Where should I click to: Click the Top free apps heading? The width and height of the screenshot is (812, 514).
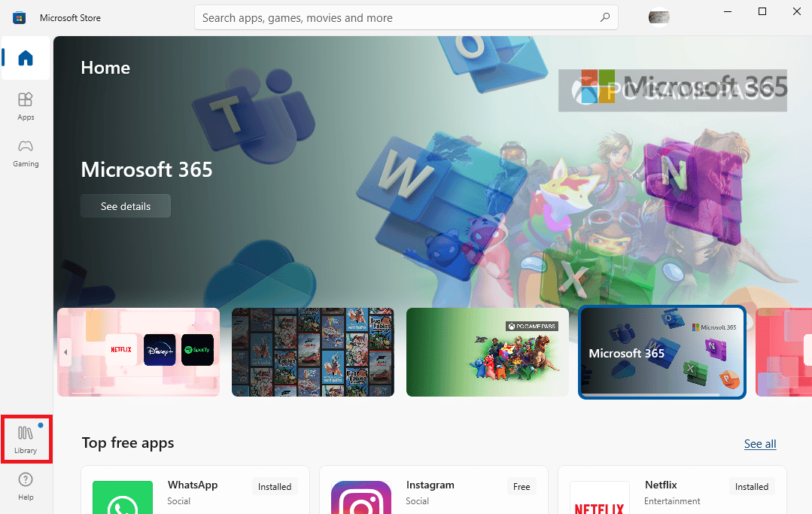click(x=128, y=443)
